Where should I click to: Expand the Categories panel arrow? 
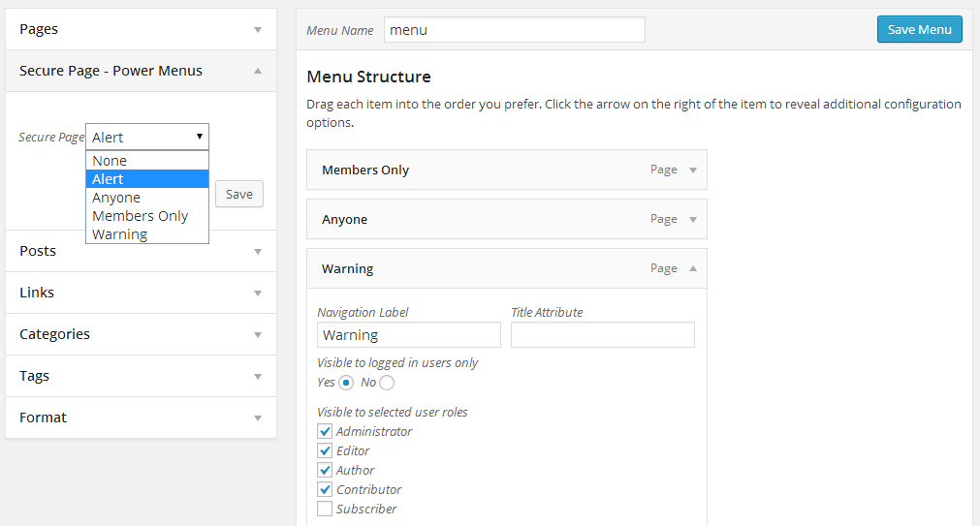point(258,335)
